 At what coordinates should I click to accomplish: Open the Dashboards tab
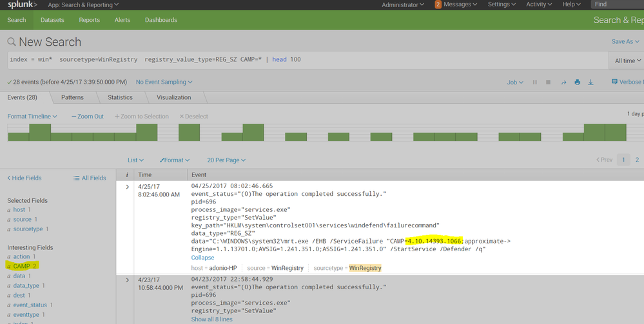(x=161, y=20)
